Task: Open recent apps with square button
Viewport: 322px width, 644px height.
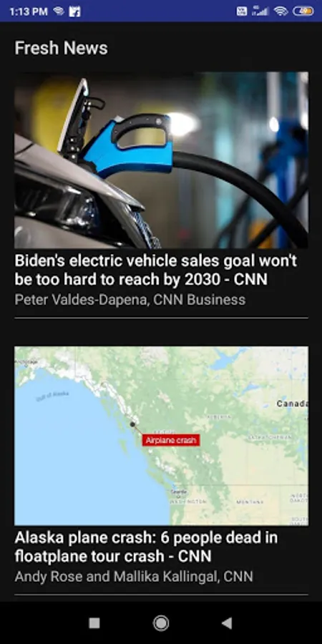Action: click(x=94, y=623)
